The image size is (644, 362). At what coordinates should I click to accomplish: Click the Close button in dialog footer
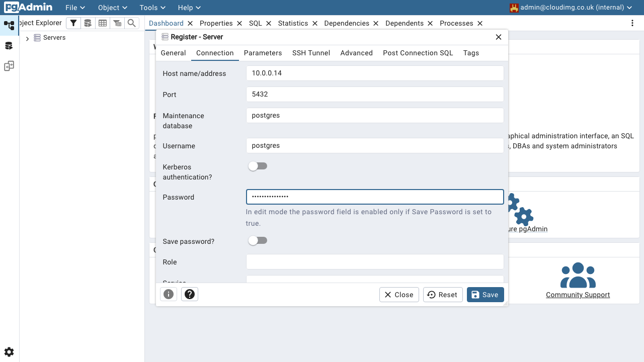(399, 295)
